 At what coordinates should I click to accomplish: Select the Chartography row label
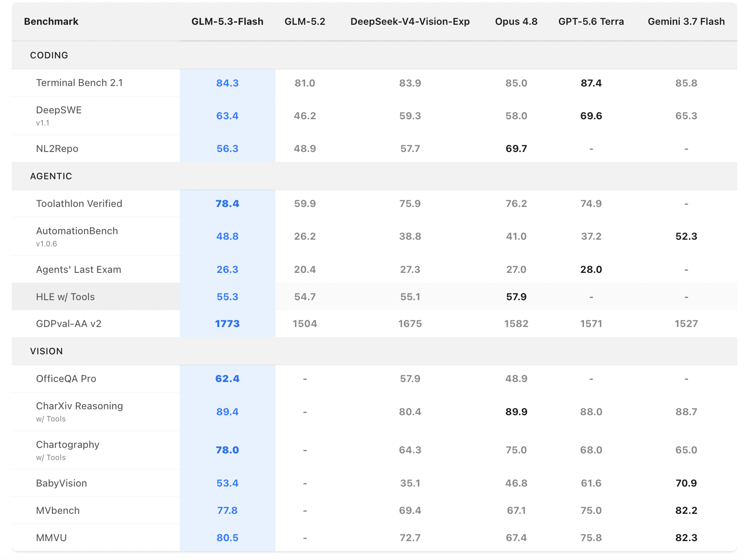click(68, 445)
